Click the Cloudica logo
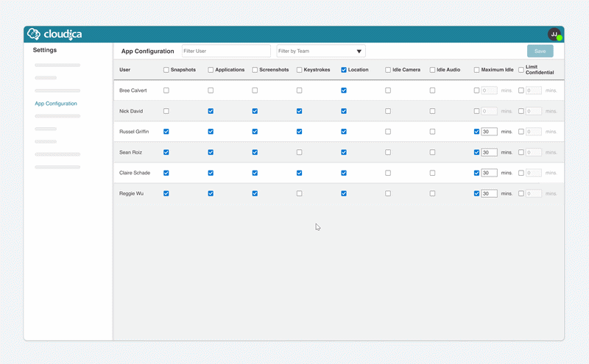 point(54,34)
